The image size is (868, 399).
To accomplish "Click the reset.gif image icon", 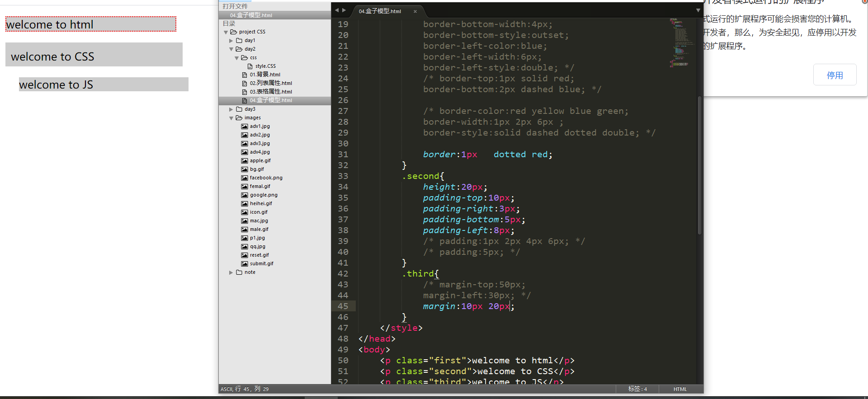I will (245, 255).
